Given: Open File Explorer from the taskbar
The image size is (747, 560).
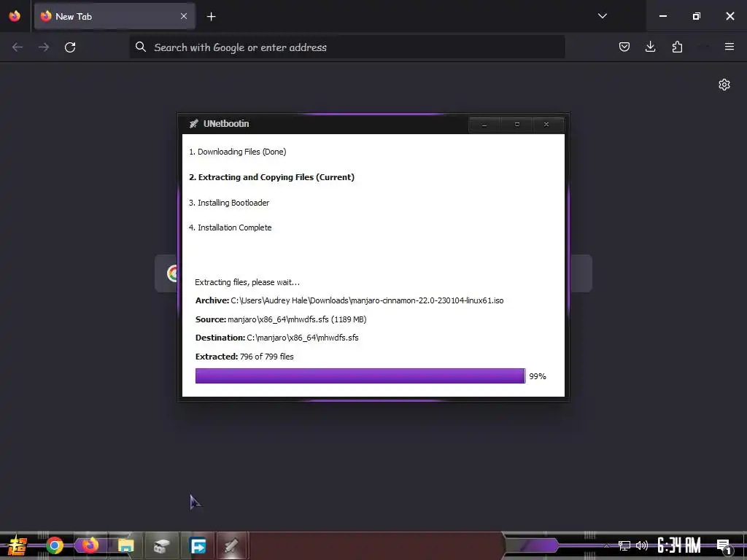Looking at the screenshot, I should tap(125, 545).
